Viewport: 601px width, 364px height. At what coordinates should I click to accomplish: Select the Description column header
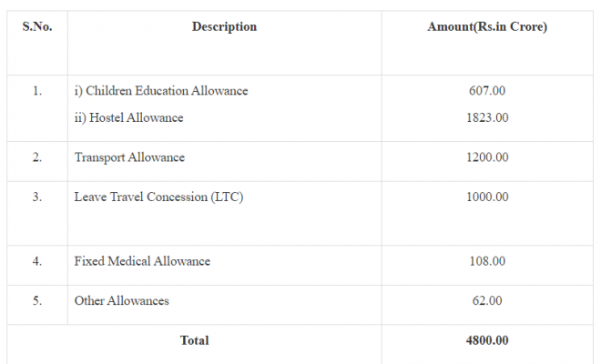click(x=224, y=26)
